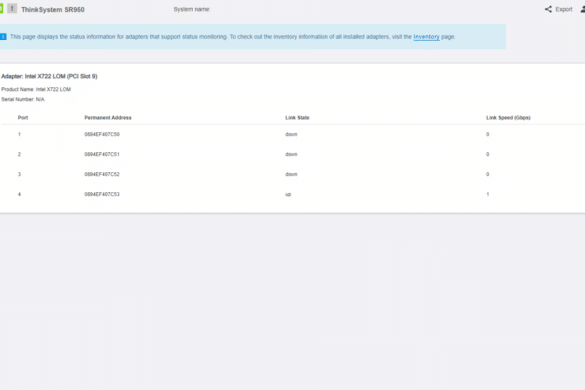Select address 0894EF407C53
This screenshot has height=390, width=585.
tap(102, 194)
